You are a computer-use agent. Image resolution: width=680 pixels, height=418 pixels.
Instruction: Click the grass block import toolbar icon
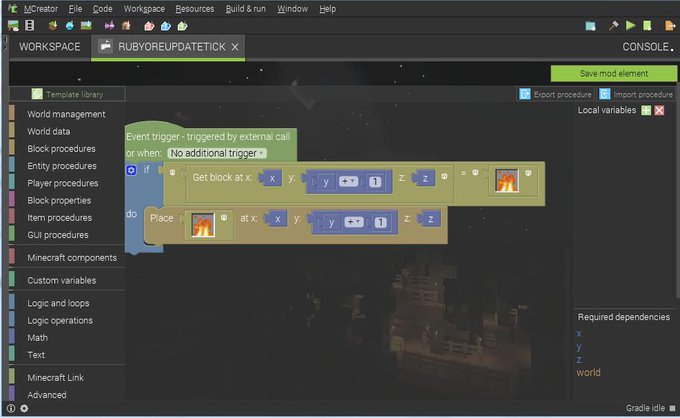[53, 26]
